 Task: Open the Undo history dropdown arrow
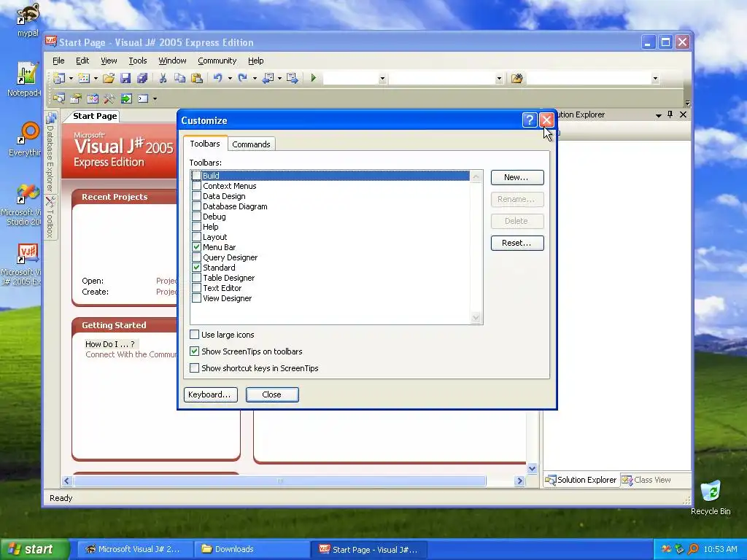(x=230, y=78)
